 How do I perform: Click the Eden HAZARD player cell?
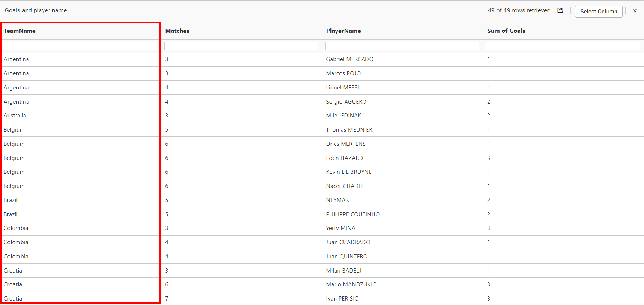coord(344,158)
